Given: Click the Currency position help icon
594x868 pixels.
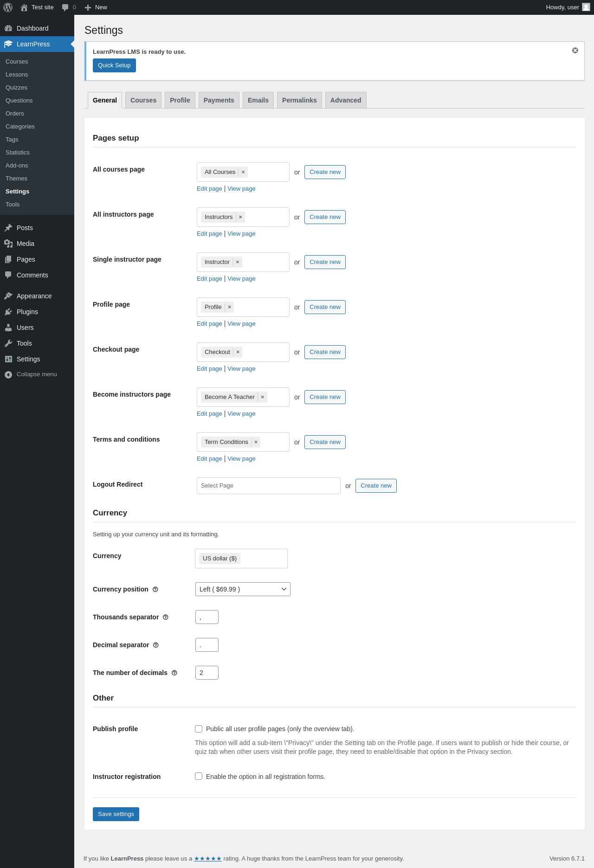Looking at the screenshot, I should click(155, 589).
